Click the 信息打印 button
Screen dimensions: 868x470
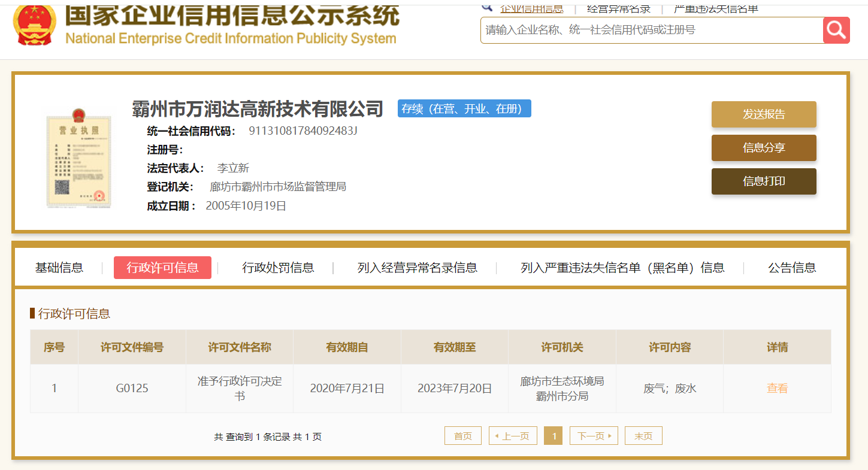pyautogui.click(x=764, y=181)
